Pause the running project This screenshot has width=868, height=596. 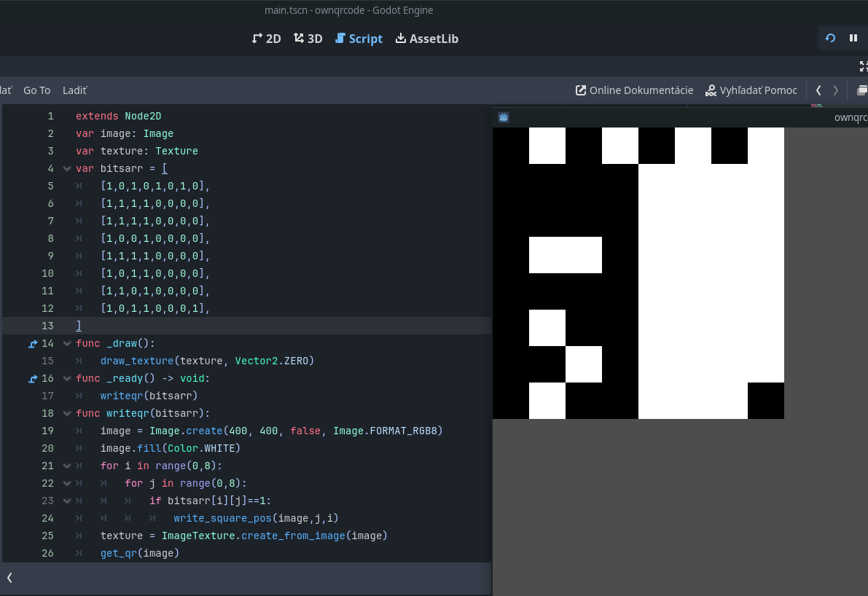coord(853,39)
